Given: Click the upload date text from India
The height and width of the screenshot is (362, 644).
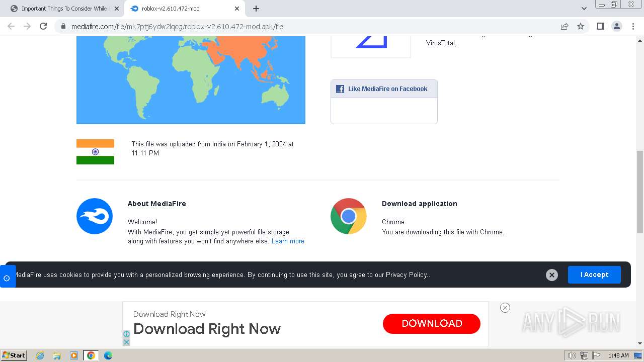Looking at the screenshot, I should coord(213,148).
